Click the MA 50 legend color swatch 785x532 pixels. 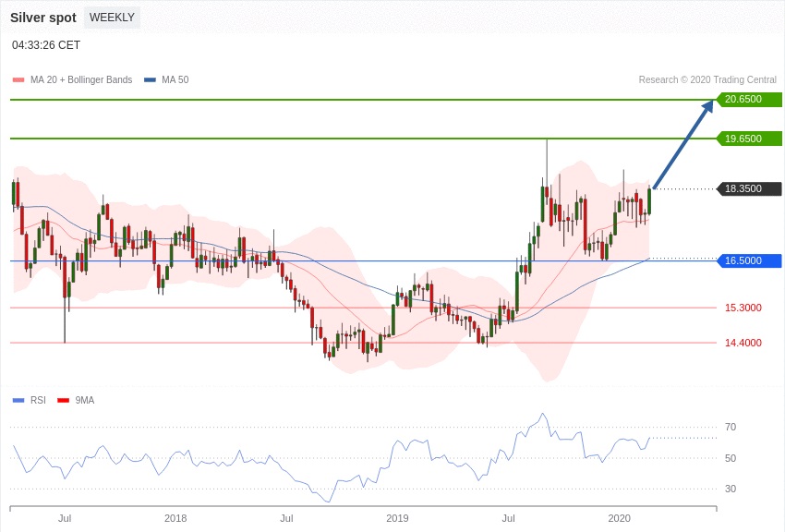(151, 80)
